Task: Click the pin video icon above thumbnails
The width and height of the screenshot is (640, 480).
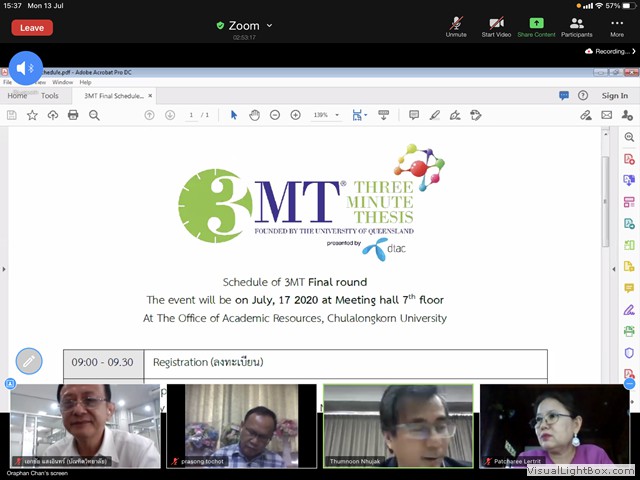Action: click(10, 384)
